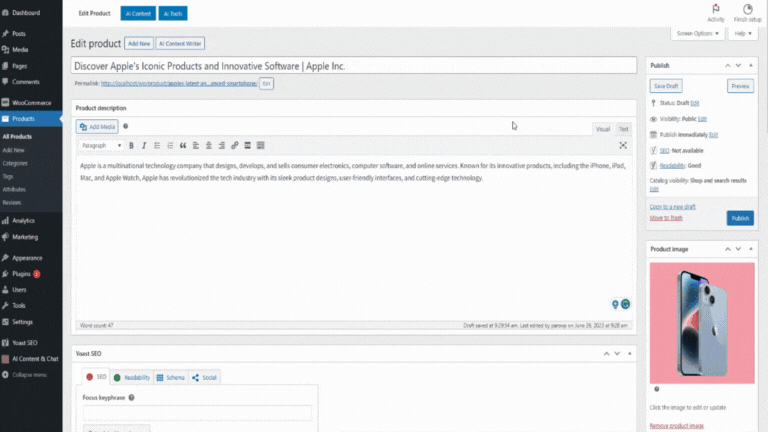
Task: Click the Add Media button
Action: click(x=97, y=127)
